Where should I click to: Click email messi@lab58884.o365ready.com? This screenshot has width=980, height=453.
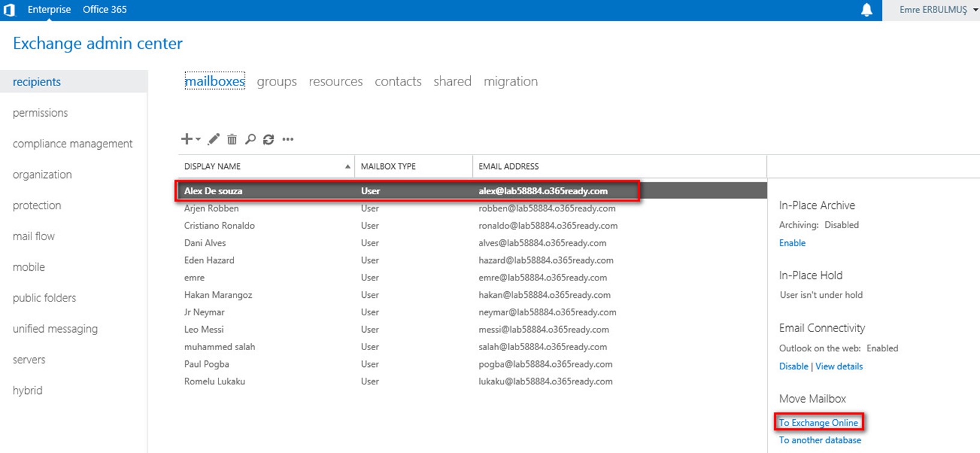tap(544, 330)
